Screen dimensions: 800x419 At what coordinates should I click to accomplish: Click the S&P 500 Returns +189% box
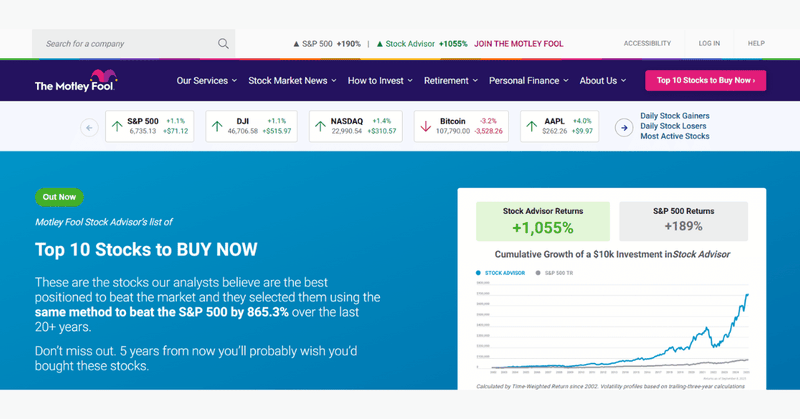(683, 221)
